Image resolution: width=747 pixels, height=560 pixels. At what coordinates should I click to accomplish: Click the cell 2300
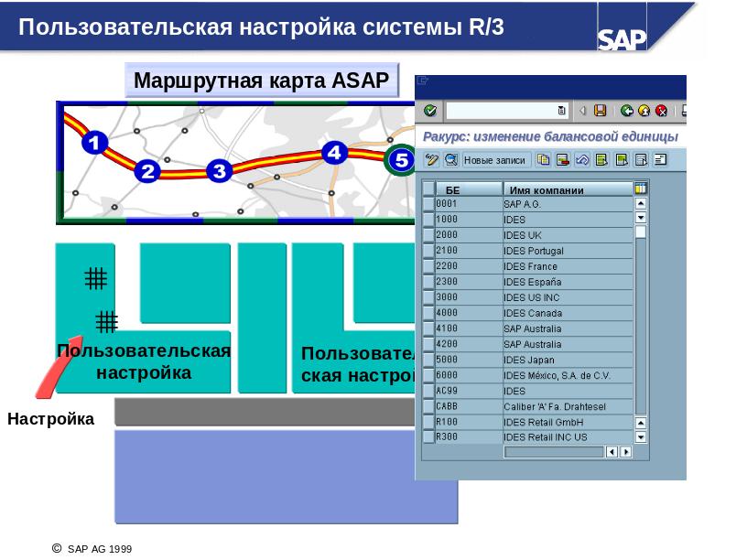[x=469, y=282]
